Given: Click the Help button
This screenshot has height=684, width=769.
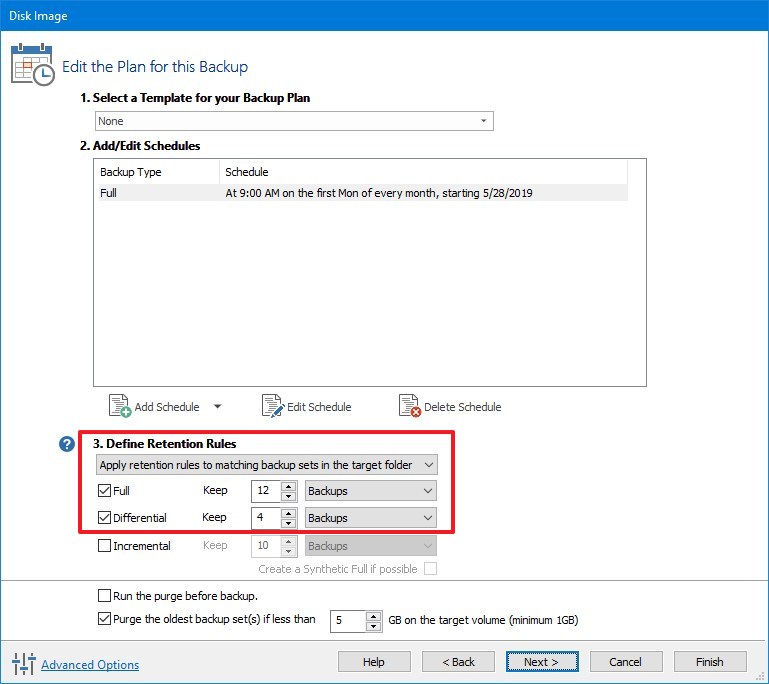Looking at the screenshot, I should coord(374,661).
